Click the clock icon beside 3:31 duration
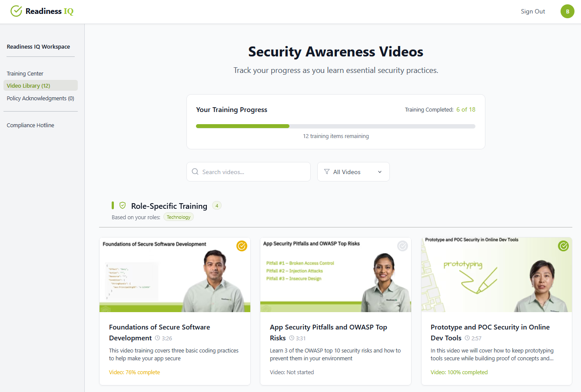The height and width of the screenshot is (392, 581). click(292, 338)
